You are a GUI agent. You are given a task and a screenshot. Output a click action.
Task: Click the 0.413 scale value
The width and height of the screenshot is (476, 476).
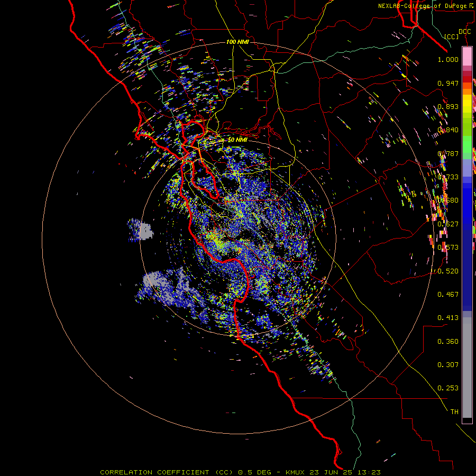pos(448,318)
